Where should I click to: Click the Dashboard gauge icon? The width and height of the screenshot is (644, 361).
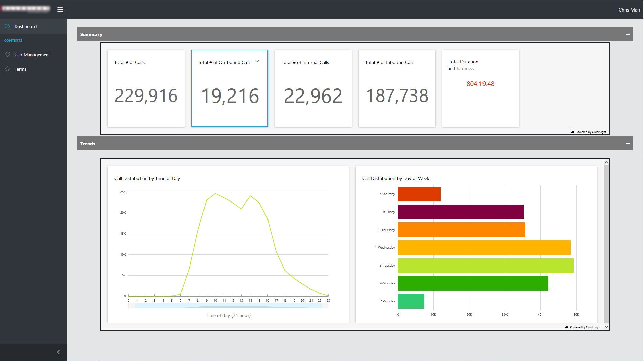point(7,26)
